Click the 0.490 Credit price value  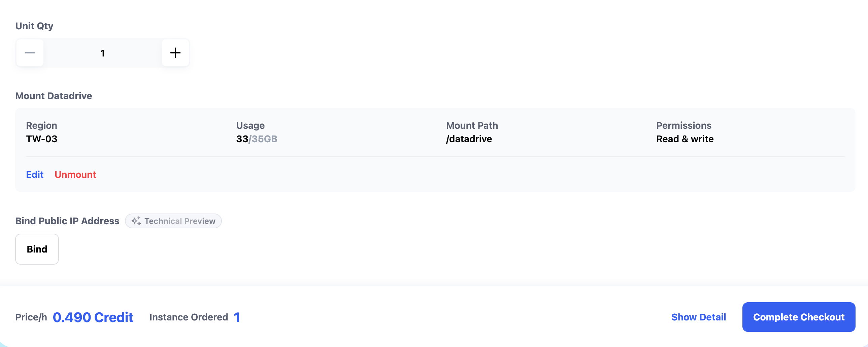click(93, 317)
